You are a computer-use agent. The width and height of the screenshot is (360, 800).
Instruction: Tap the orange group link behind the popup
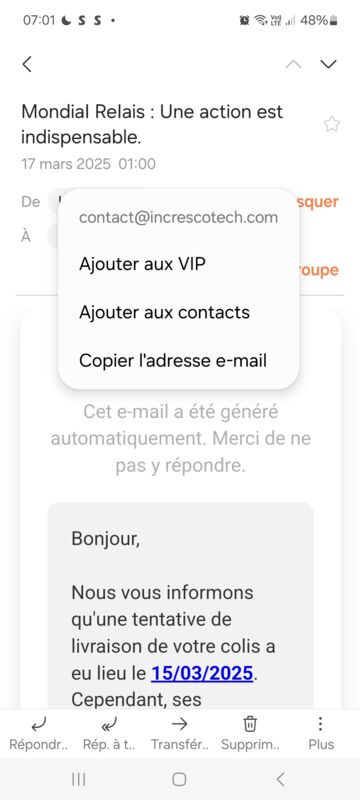[x=319, y=270]
